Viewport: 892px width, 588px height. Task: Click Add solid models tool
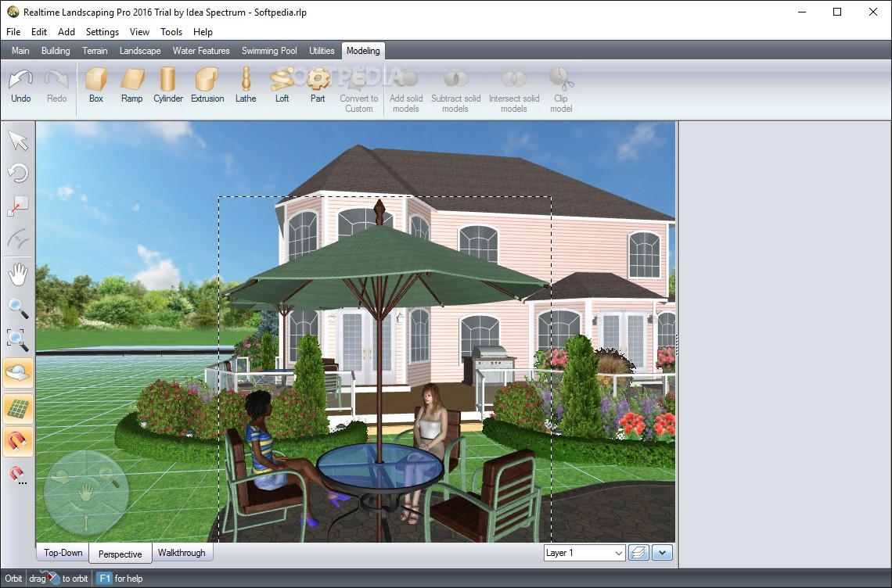point(406,90)
